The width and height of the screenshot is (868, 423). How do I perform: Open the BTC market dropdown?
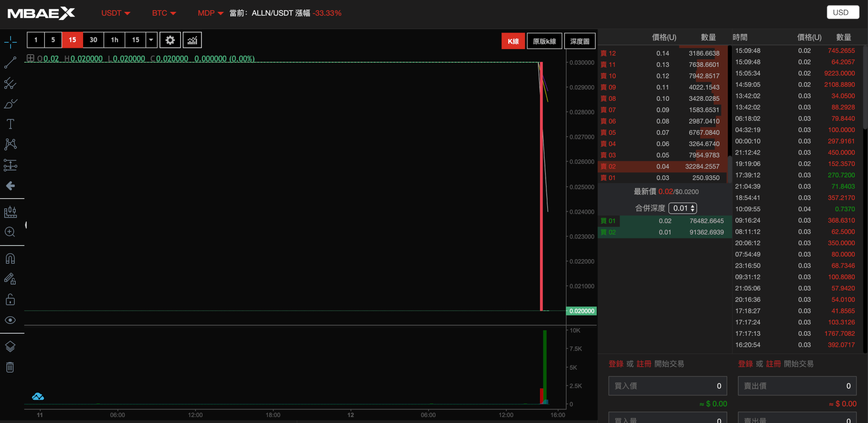pos(164,13)
